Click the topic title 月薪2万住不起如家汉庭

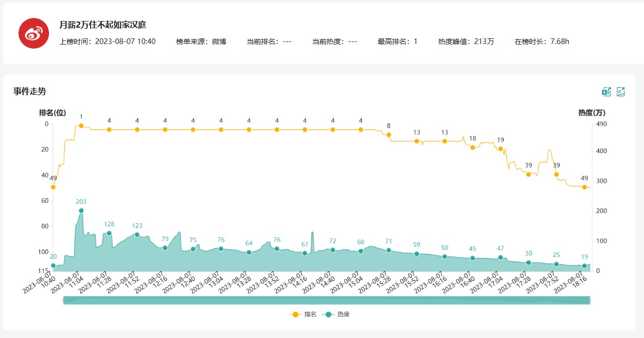point(103,25)
